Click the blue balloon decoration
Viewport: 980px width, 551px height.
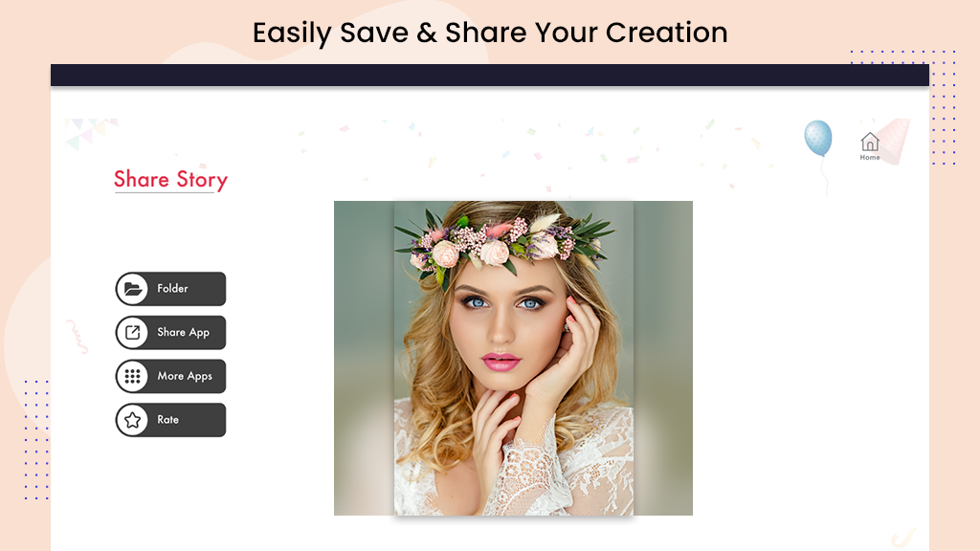(x=818, y=138)
